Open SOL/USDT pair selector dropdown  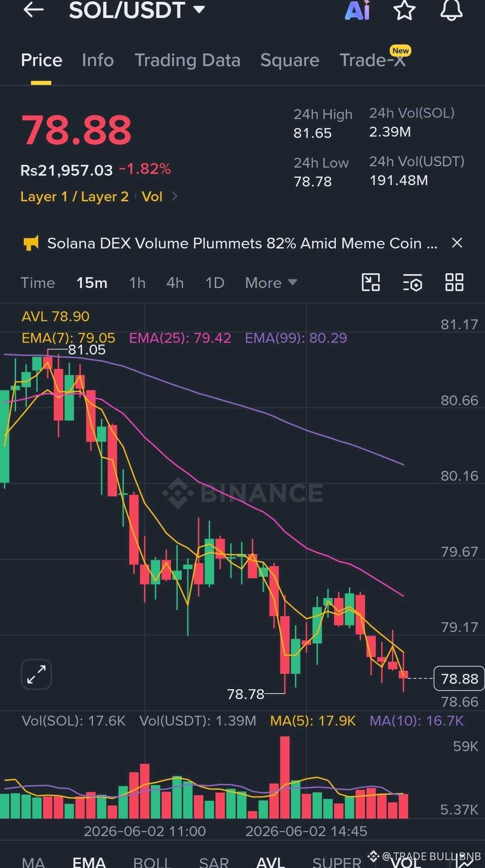point(137,10)
